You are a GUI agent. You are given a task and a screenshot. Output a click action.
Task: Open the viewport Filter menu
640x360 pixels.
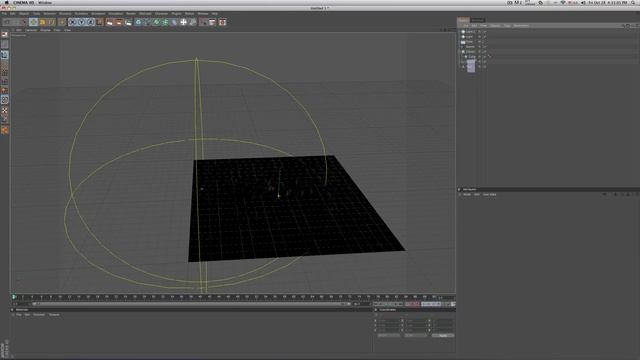[57, 30]
